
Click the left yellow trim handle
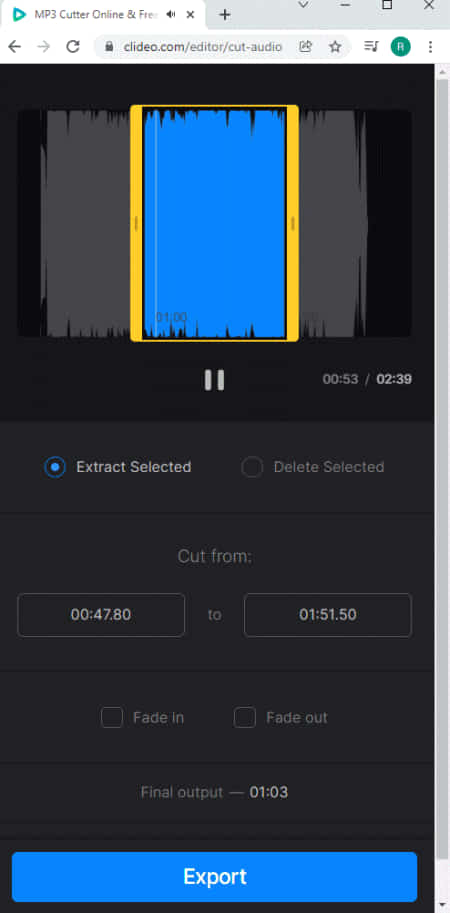point(136,223)
